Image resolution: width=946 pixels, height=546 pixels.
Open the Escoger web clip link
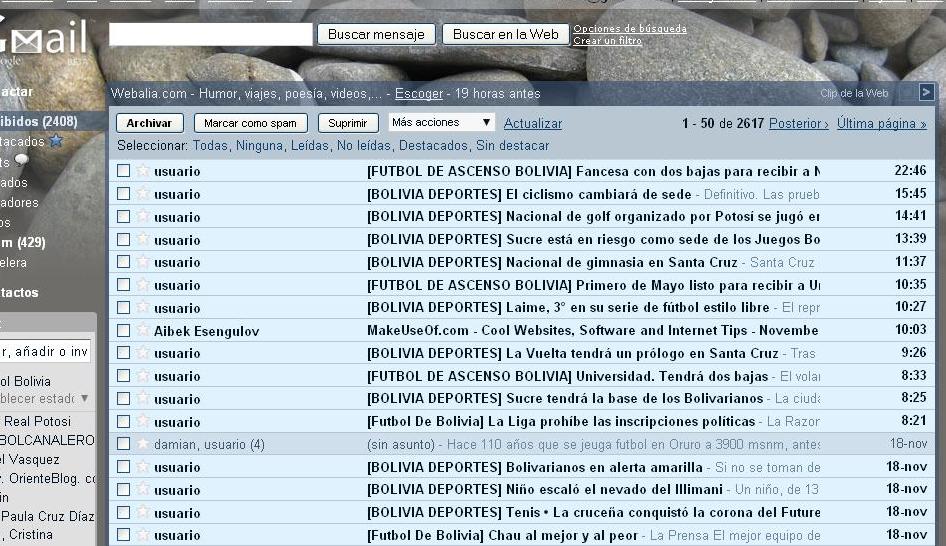(419, 94)
